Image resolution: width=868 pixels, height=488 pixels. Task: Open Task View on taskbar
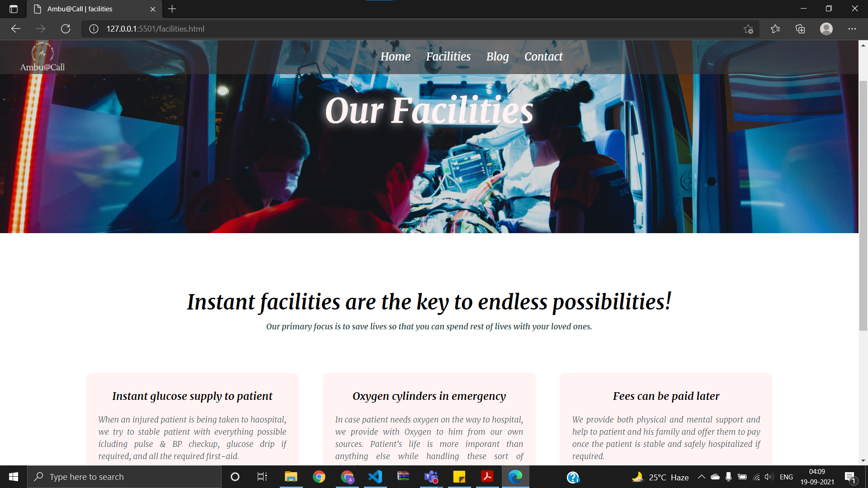pyautogui.click(x=262, y=477)
